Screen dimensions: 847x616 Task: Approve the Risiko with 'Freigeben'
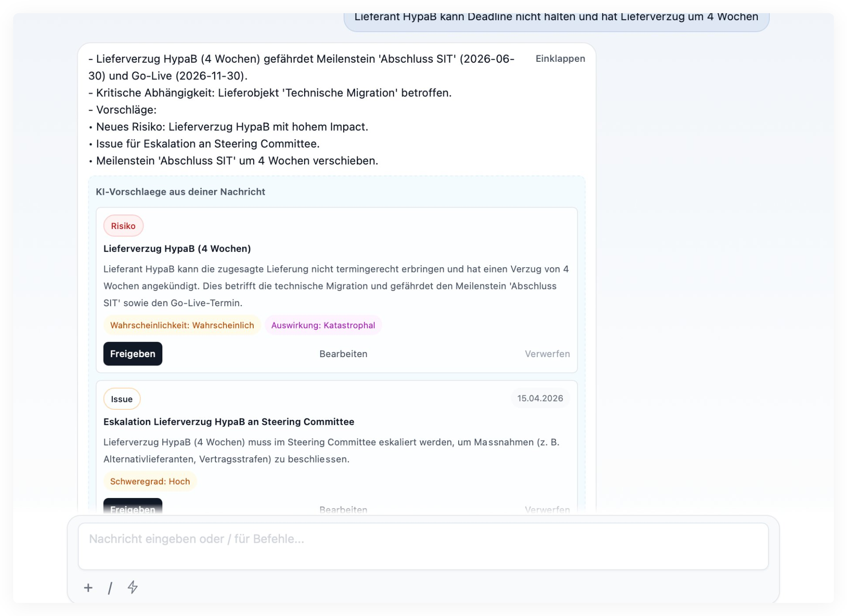click(133, 353)
